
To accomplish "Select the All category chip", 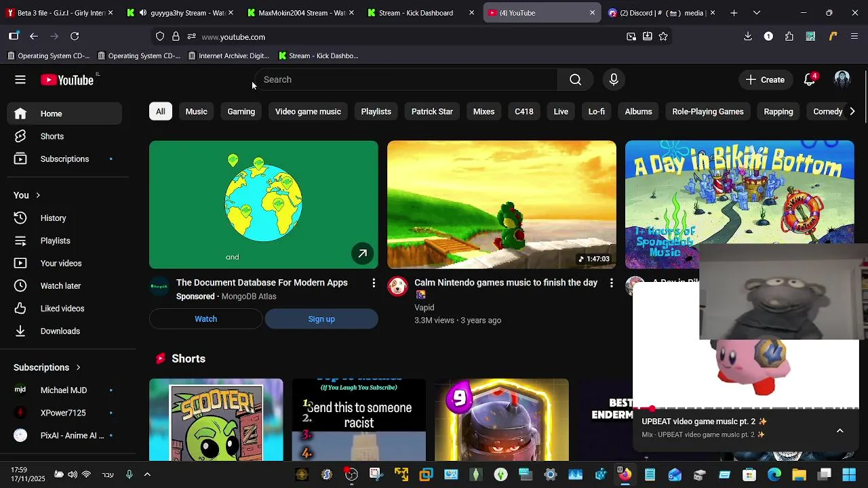I will 161,112.
